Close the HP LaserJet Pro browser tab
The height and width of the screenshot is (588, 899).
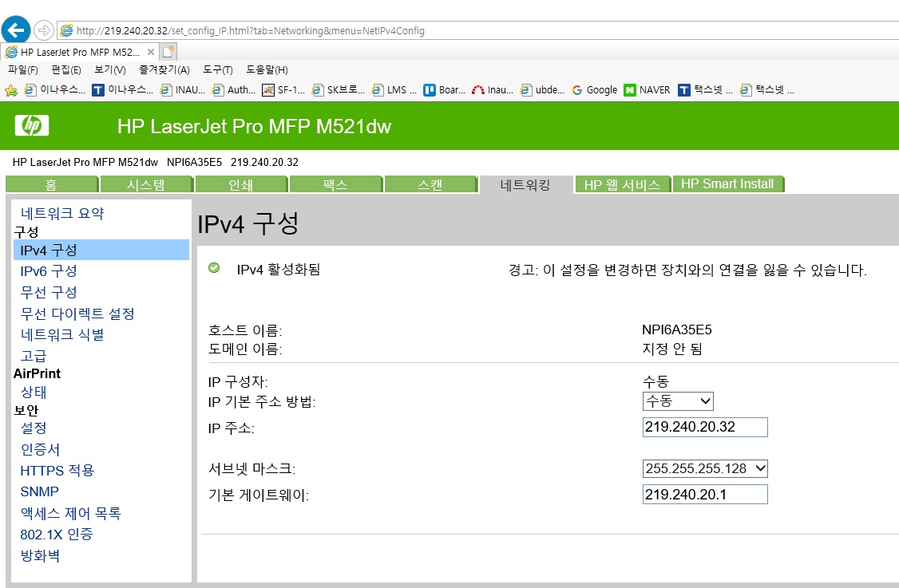[151, 52]
